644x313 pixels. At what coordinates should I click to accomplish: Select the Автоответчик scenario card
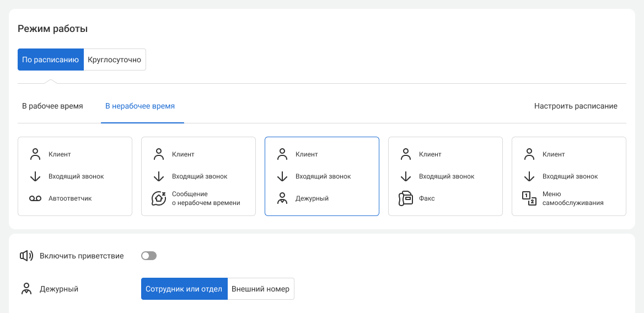pyautogui.click(x=75, y=176)
